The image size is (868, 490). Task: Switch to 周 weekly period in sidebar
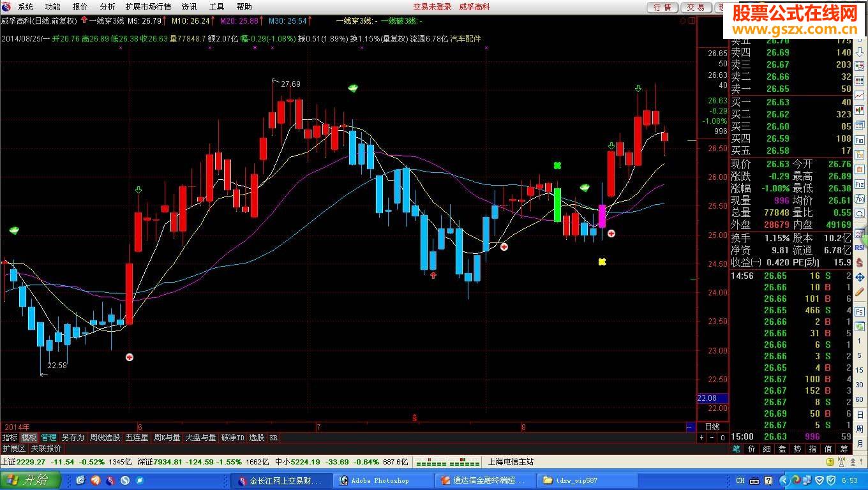click(x=860, y=428)
